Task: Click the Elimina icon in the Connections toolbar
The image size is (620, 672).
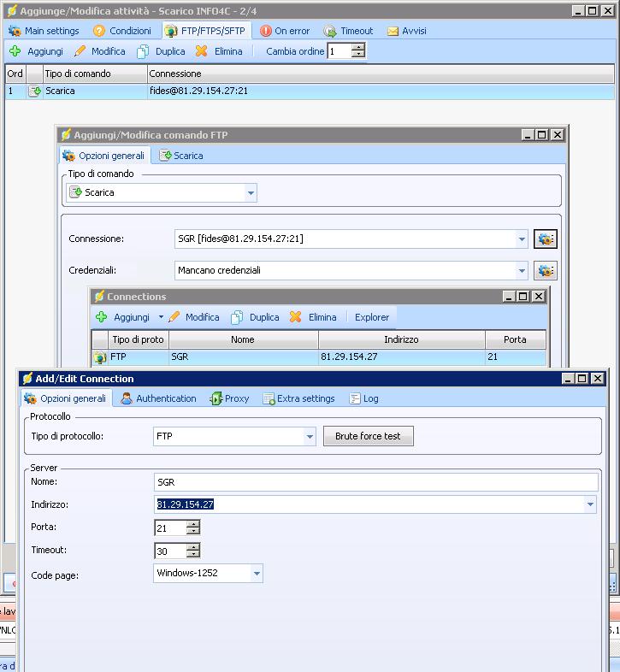Action: pyautogui.click(x=296, y=317)
